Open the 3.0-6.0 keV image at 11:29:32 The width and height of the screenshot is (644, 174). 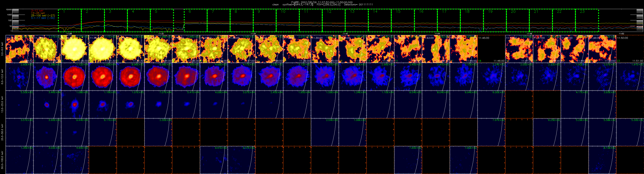click(75, 49)
